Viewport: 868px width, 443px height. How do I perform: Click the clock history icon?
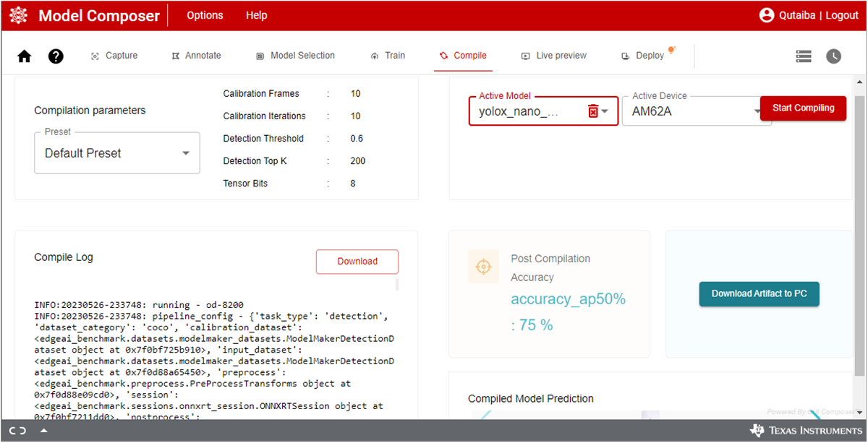point(834,56)
